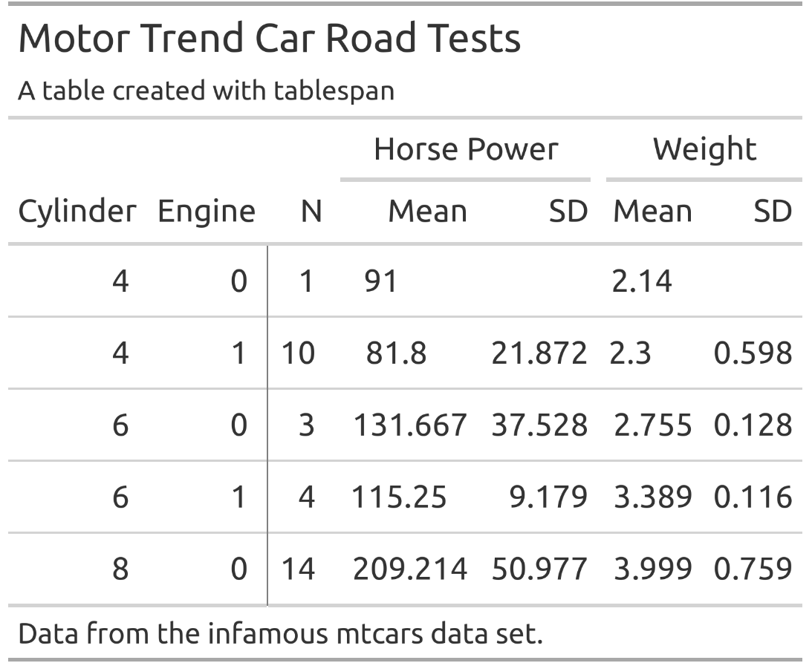Click the Weight spanner header
The height and width of the screenshot is (663, 812).
pos(704,149)
